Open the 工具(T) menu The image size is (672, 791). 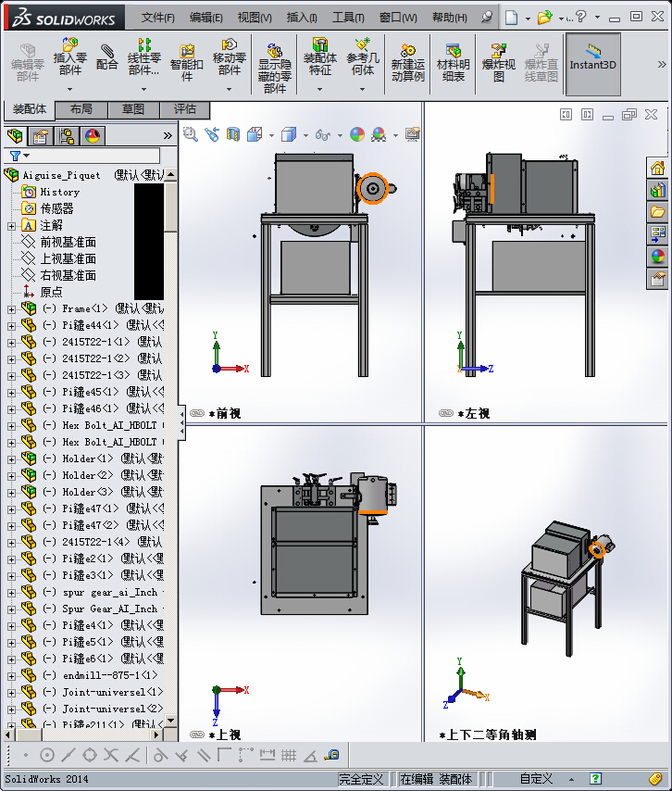[348, 18]
